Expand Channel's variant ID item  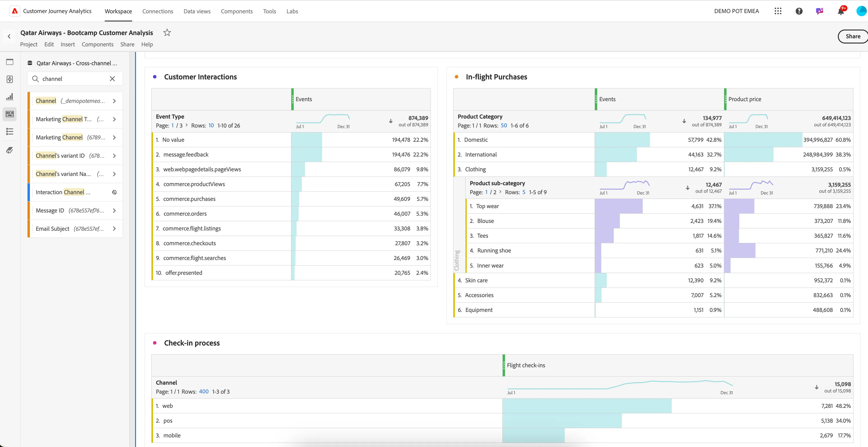pyautogui.click(x=114, y=156)
